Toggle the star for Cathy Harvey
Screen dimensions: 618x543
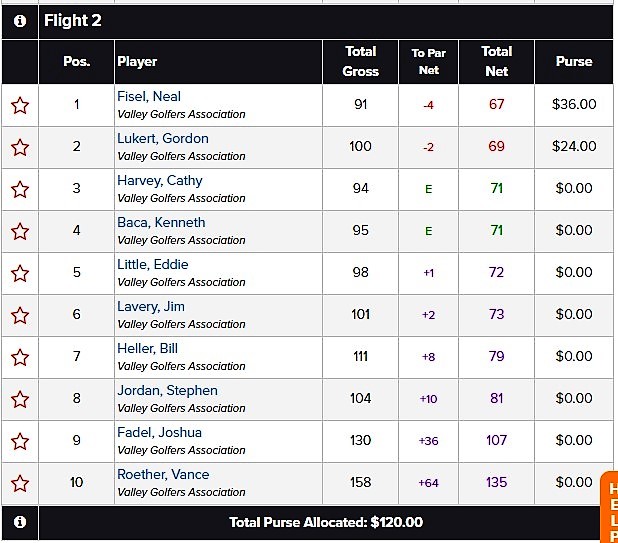point(20,189)
